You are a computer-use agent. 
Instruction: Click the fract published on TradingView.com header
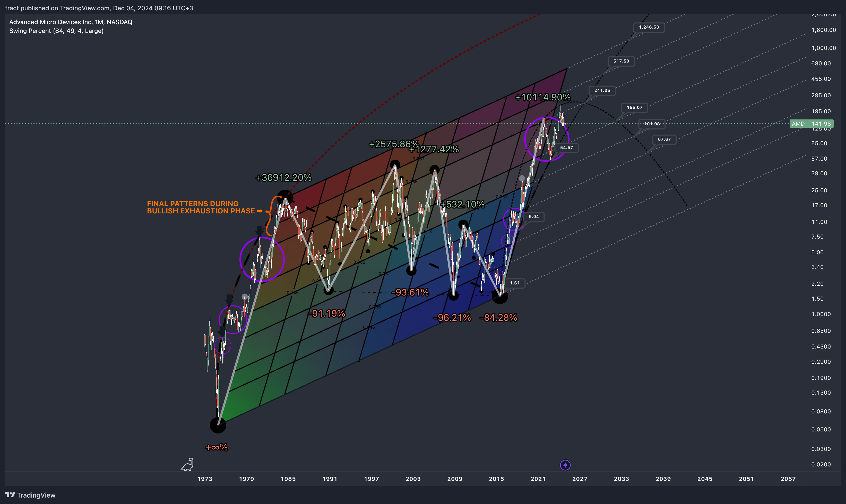(x=99, y=8)
